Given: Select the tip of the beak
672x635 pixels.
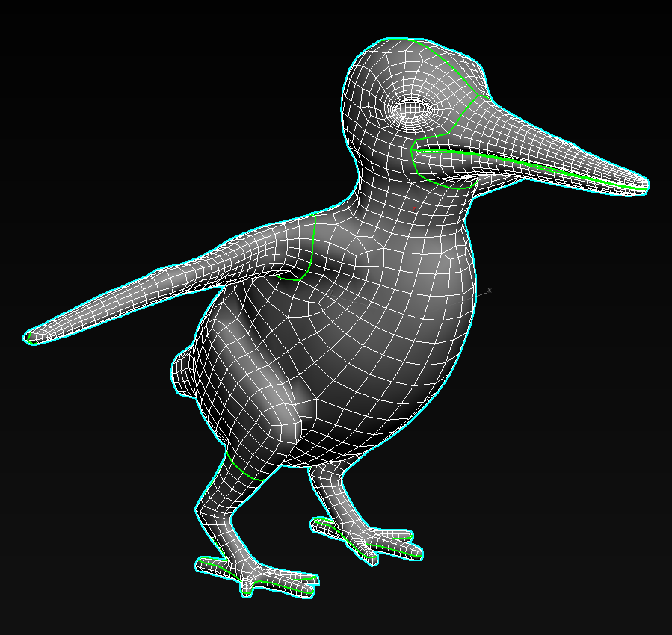Looking at the screenshot, I should tap(644, 184).
